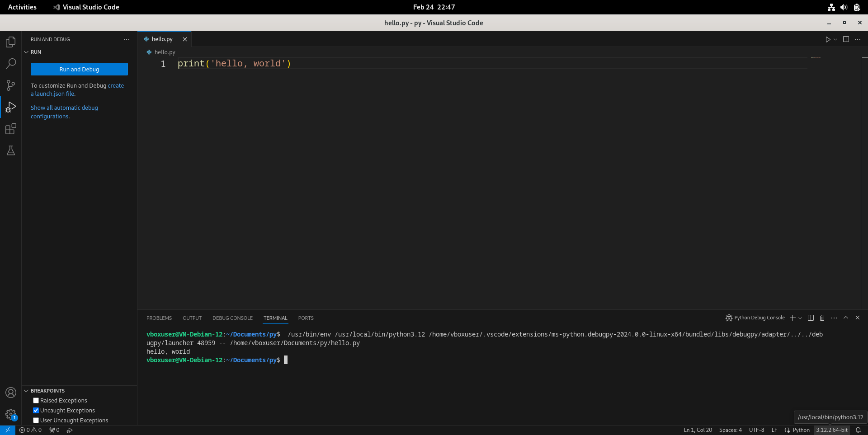Run Python file with the play icon
Screen dimensions: 868x435
pos(827,39)
